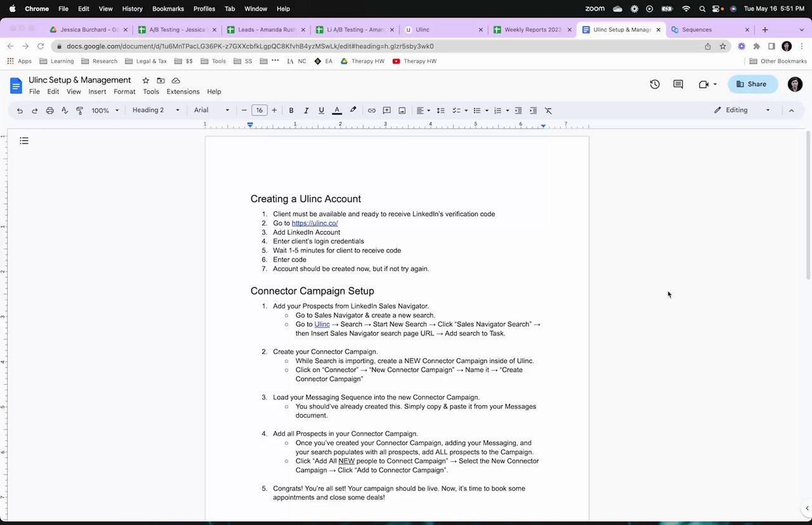The width and height of the screenshot is (812, 525).
Task: Click the Share button
Action: pos(752,84)
